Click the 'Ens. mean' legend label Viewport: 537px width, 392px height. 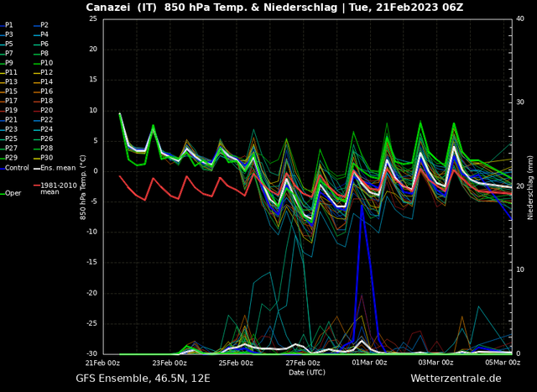tap(58, 168)
